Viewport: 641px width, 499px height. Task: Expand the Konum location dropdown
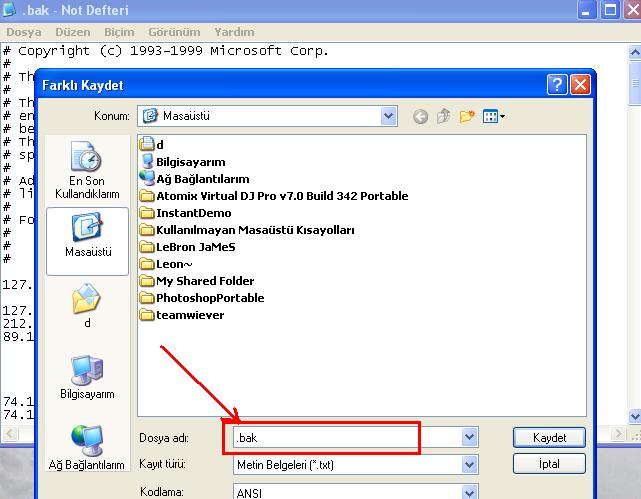tap(389, 116)
